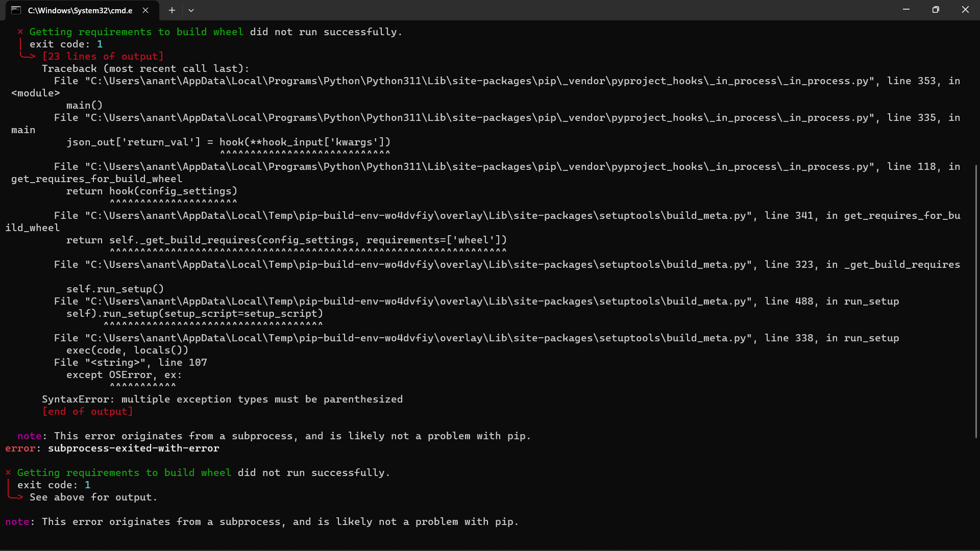980x551 pixels.
Task: Click the magenta 'note' label on last line
Action: coord(17,521)
